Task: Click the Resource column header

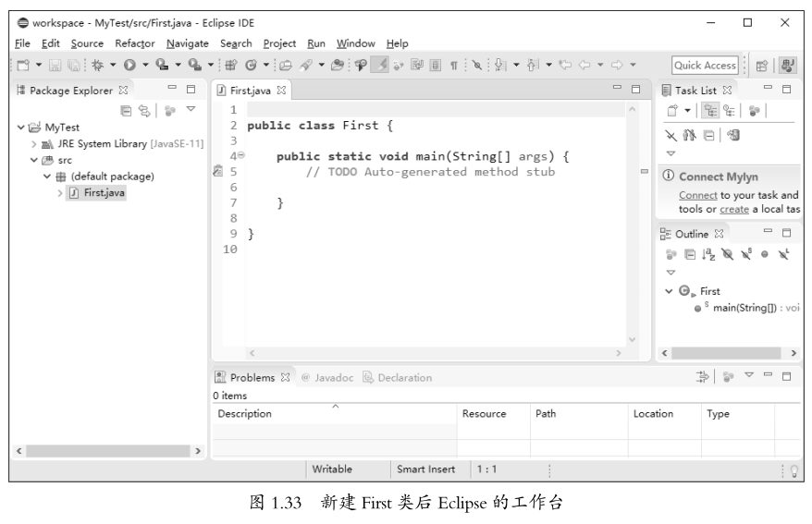Action: point(494,414)
